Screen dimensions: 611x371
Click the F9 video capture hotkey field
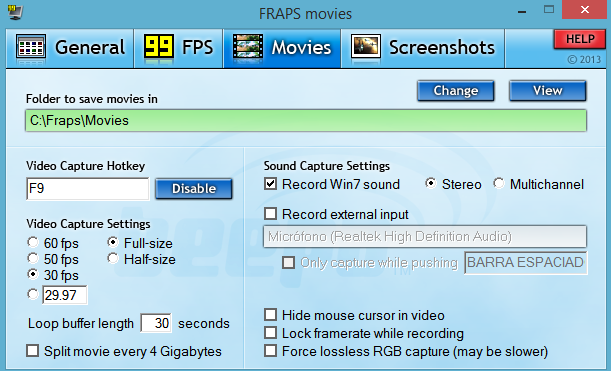[x=88, y=189]
